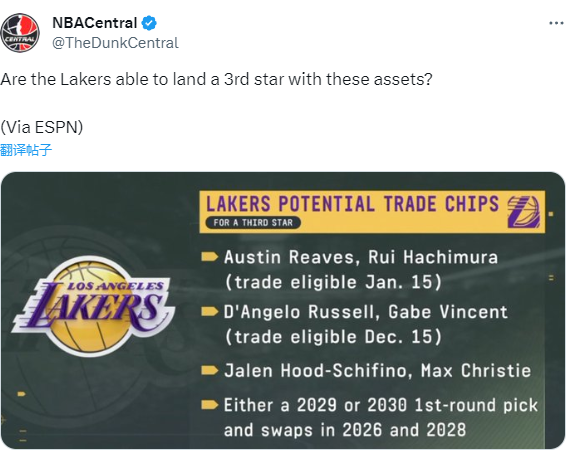Screen dimensions: 572x452
Task: Click the arrow bullet beside Austin Reaves
Action: [210, 257]
